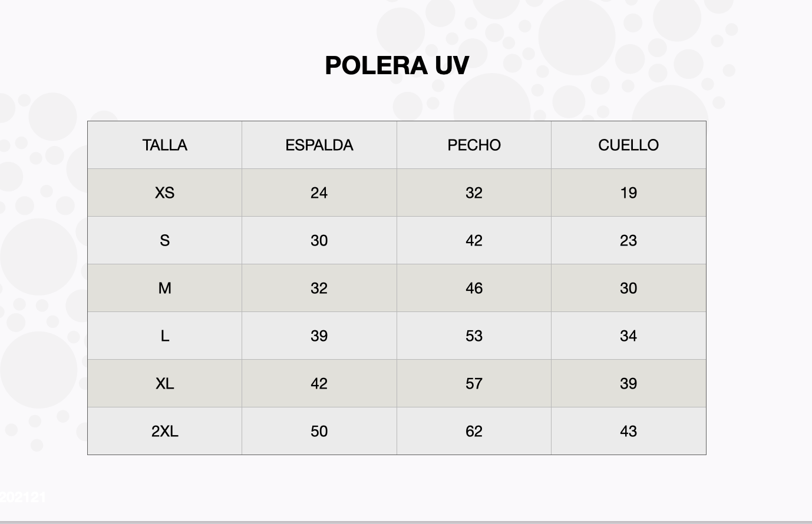Select the TALLA column header
This screenshot has width=812, height=524.
tap(164, 145)
